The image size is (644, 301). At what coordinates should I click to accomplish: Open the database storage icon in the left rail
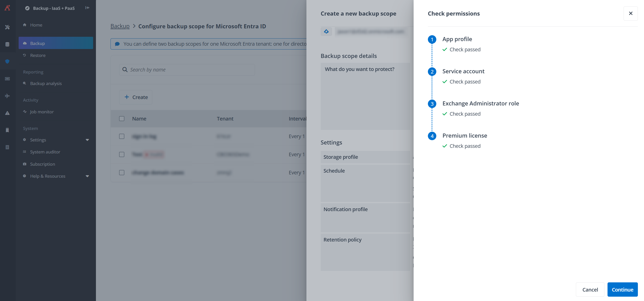click(x=7, y=44)
